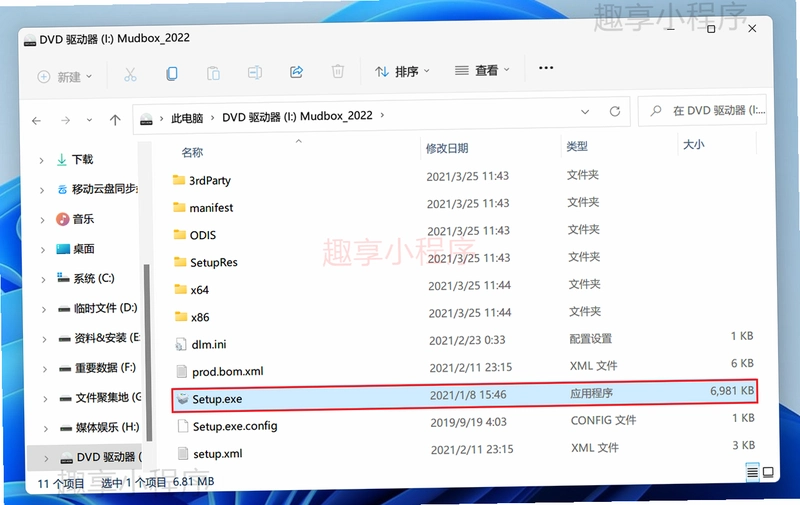Viewport: 800px width, 505px height.
Task: Click 应用程序 type cell of Setup.exe
Action: coord(591,393)
